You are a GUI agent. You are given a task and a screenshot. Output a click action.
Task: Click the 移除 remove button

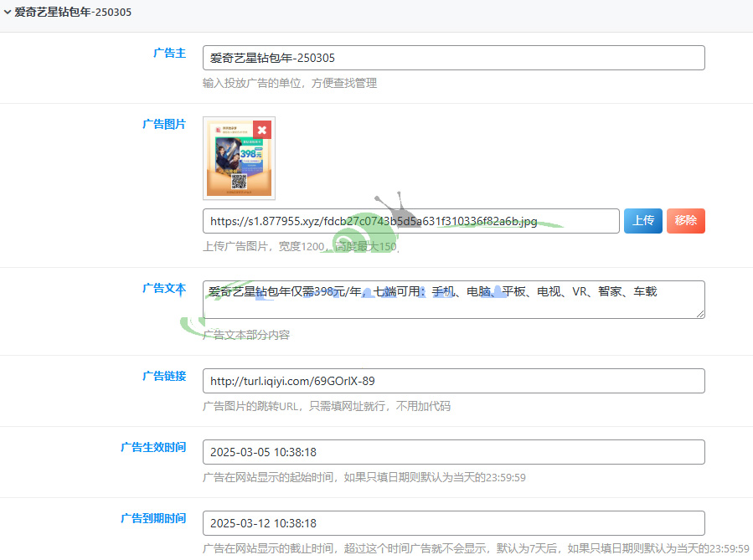coord(686,221)
